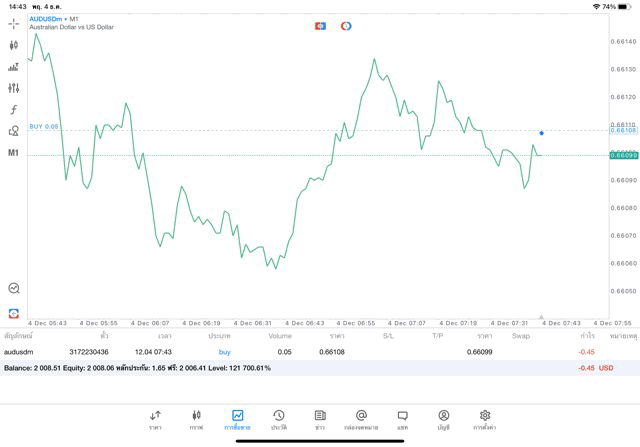Go to the History tab
This screenshot has width=640, height=447.
coord(279,419)
